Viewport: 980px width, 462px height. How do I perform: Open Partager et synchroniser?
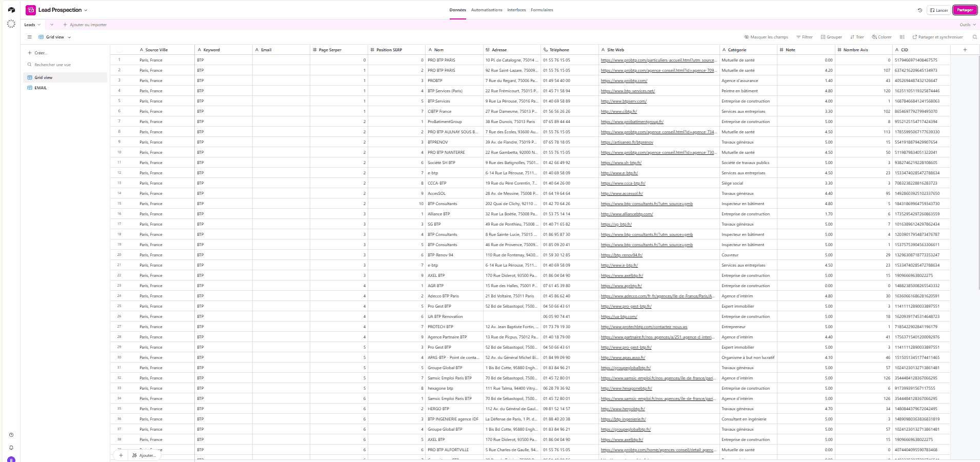[937, 37]
